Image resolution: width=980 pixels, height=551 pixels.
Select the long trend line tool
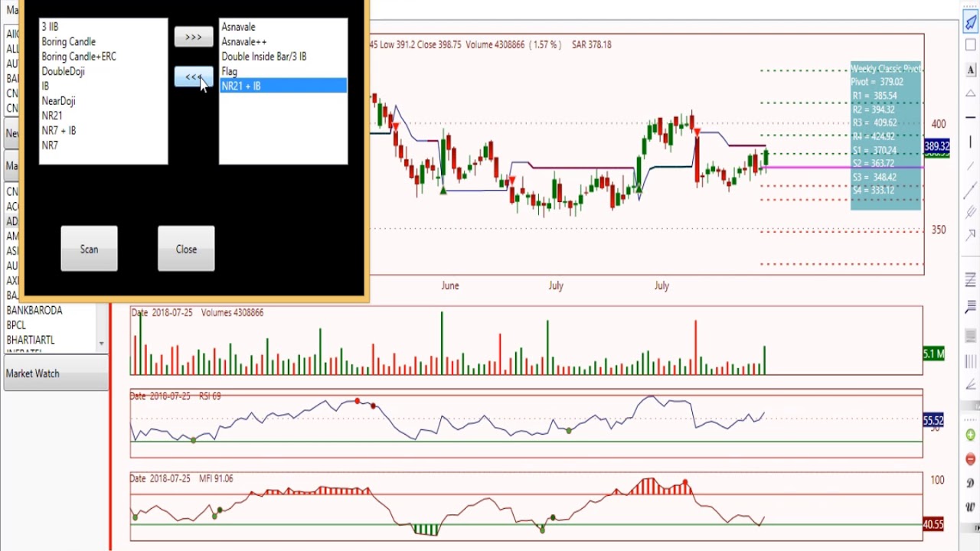pyautogui.click(x=971, y=188)
